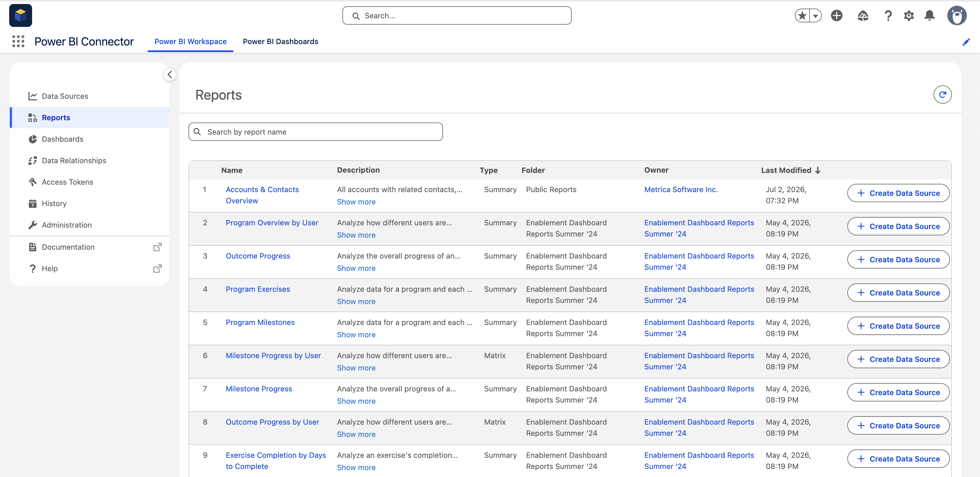980x477 pixels.
Task: Open Program Exercises report link
Action: click(258, 289)
